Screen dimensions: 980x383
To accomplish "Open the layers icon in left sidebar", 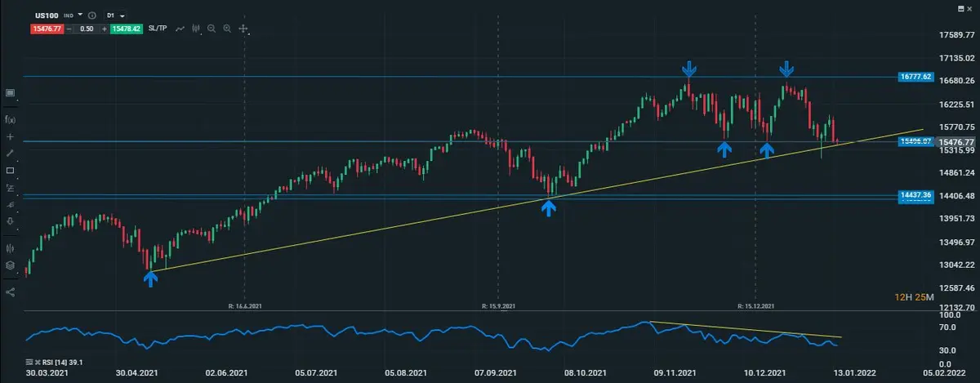I will pyautogui.click(x=10, y=265).
